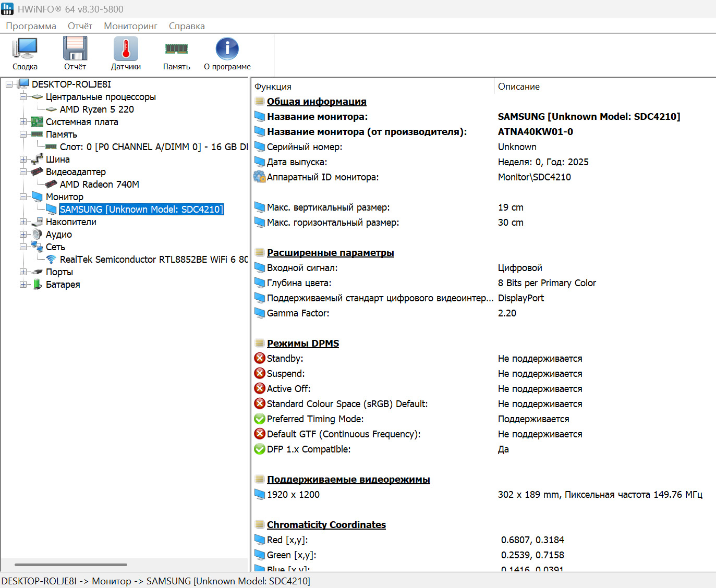
Task: Click the Общая информация section header
Action: (x=317, y=102)
